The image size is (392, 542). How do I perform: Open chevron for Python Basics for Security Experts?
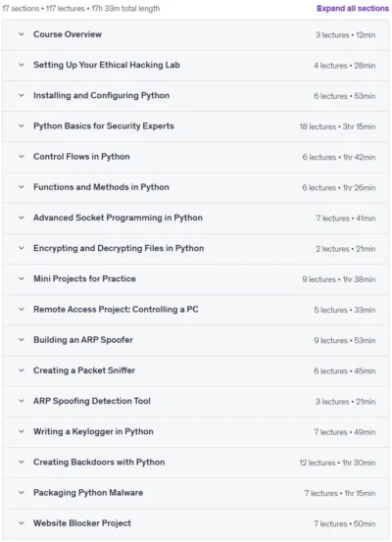point(22,125)
